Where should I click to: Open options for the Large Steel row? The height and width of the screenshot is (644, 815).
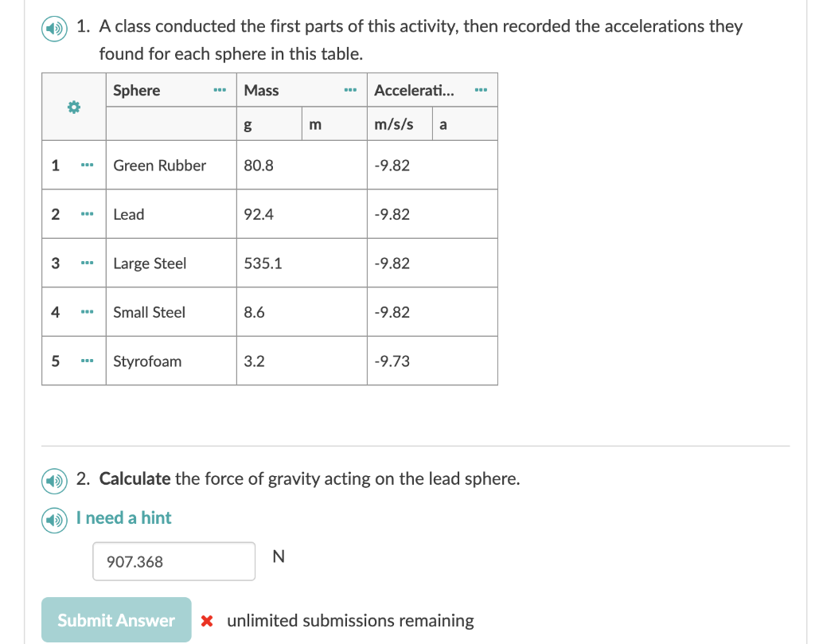tap(88, 263)
